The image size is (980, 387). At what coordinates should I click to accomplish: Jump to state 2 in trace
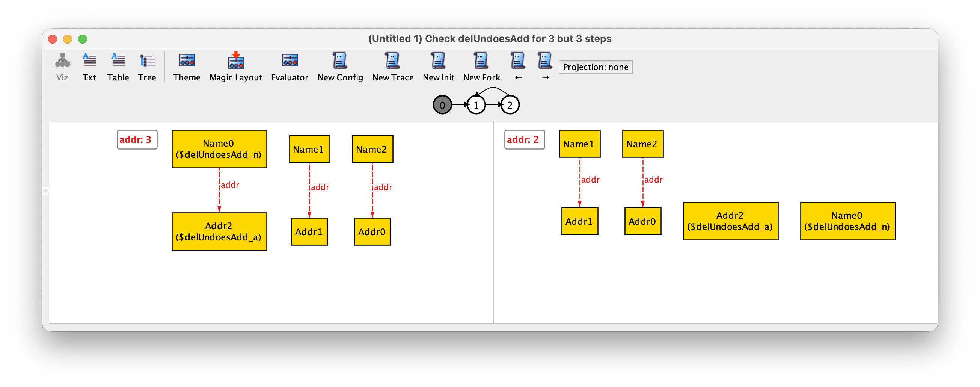[x=510, y=105]
